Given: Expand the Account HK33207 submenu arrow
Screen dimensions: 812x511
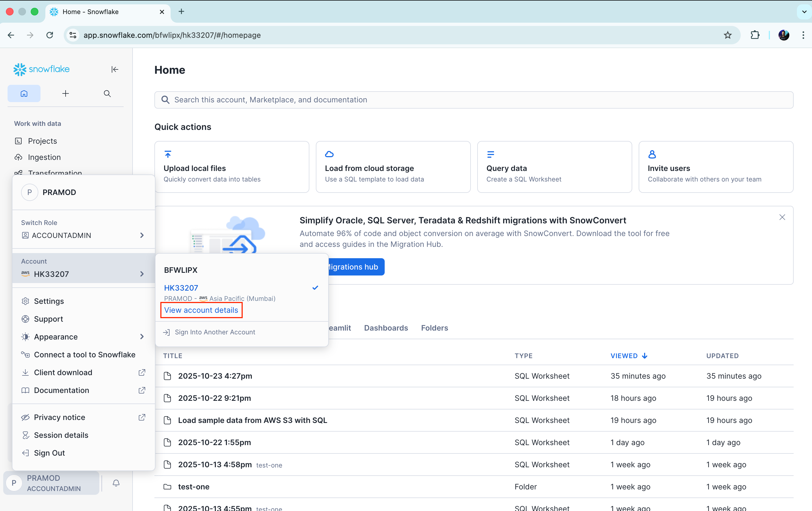Looking at the screenshot, I should (x=142, y=274).
